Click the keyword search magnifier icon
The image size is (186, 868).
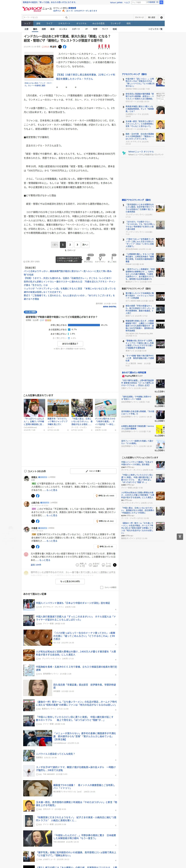click(66, 18)
